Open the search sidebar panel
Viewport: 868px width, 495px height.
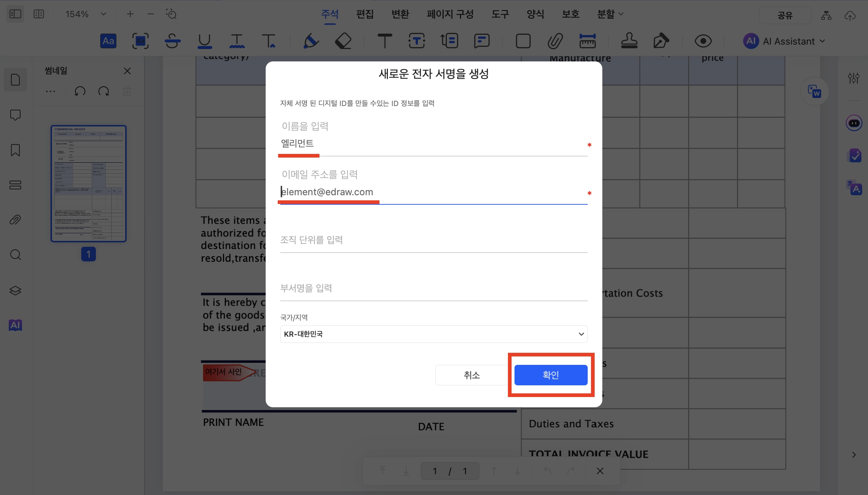[15, 255]
